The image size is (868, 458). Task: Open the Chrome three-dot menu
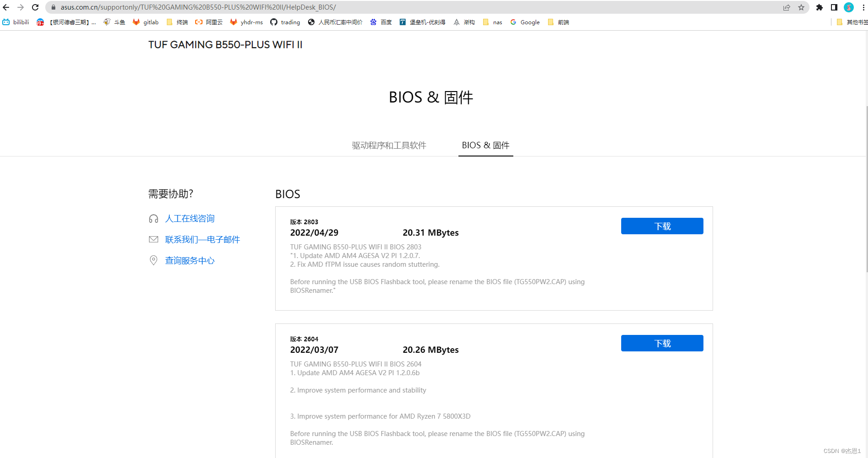click(x=863, y=7)
